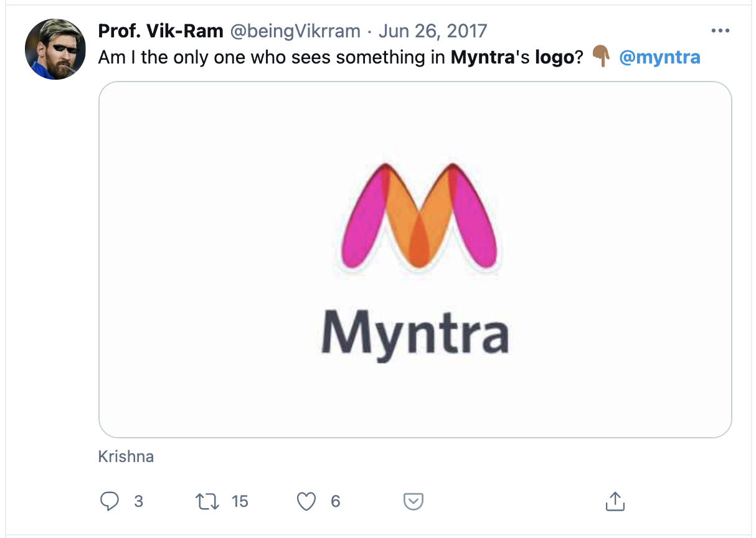Click the Myntra wordmark text in image
The width and height of the screenshot is (756, 538).
(415, 334)
